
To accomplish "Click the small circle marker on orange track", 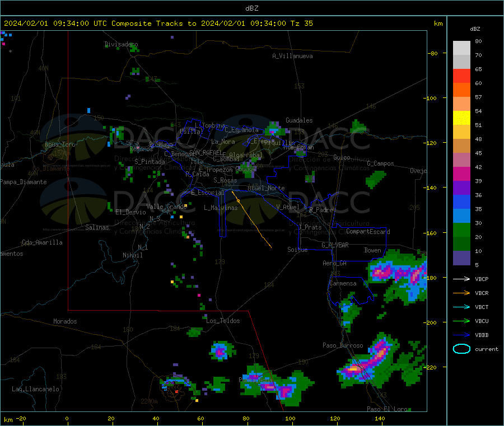I will (238, 201).
